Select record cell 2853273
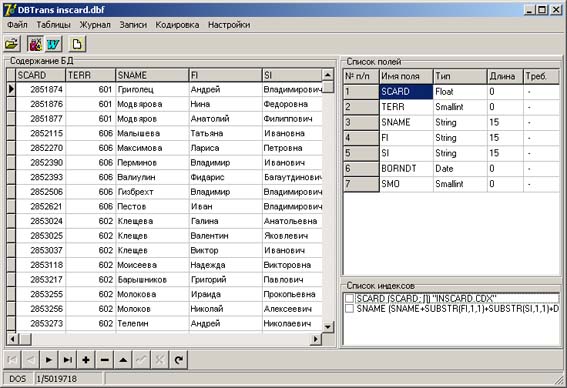 [40, 323]
